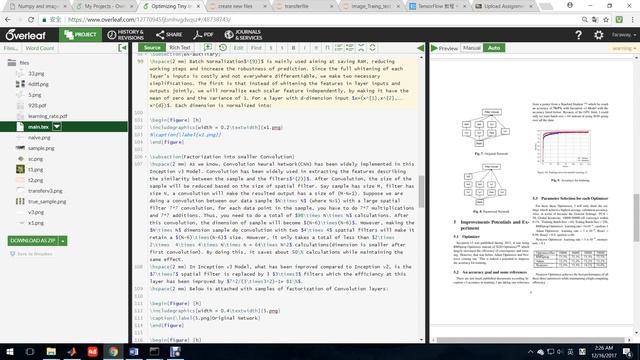Screen dimensions: 640x360
Task: Select sample.png in the file list
Action: click(x=41, y=148)
